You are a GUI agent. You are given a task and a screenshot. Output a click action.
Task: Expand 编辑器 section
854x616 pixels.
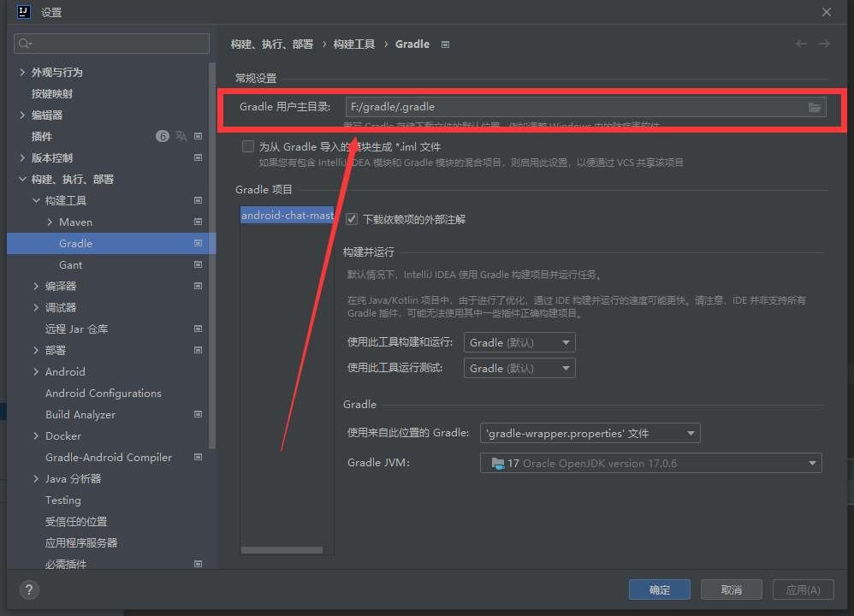(x=22, y=115)
